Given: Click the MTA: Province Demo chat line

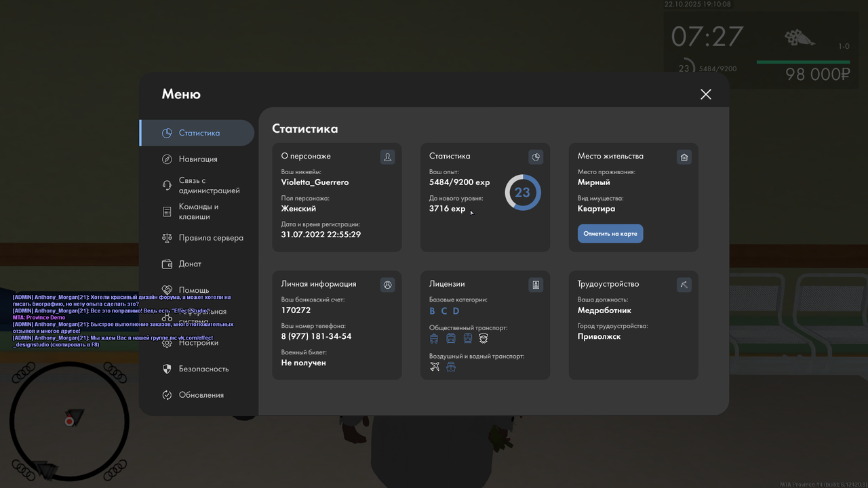Looking at the screenshot, I should 39,318.
